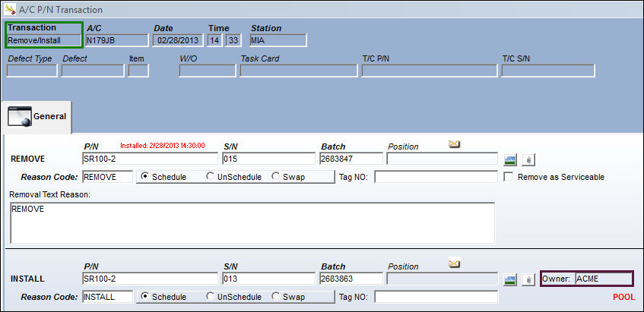The height and width of the screenshot is (312, 644).
Task: Click the A/C P/N Transaction window icon
Action: click(9, 8)
